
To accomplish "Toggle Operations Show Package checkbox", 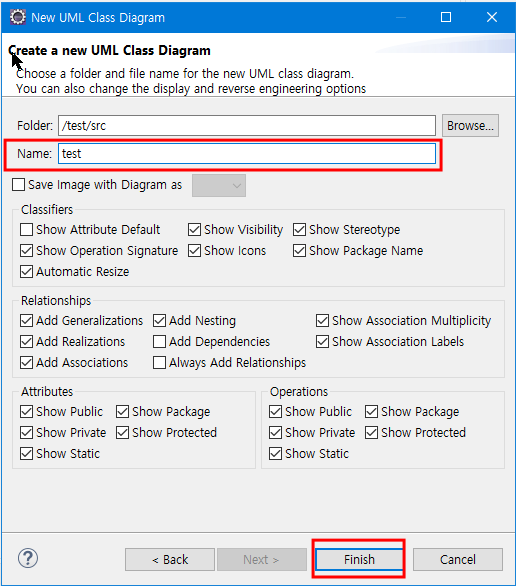I will click(x=371, y=412).
